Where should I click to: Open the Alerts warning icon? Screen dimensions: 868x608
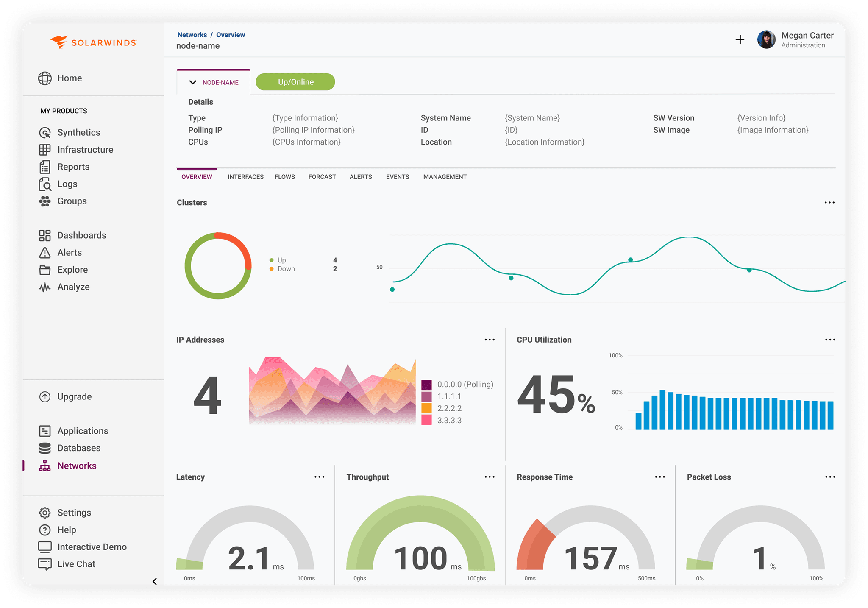[x=45, y=252]
